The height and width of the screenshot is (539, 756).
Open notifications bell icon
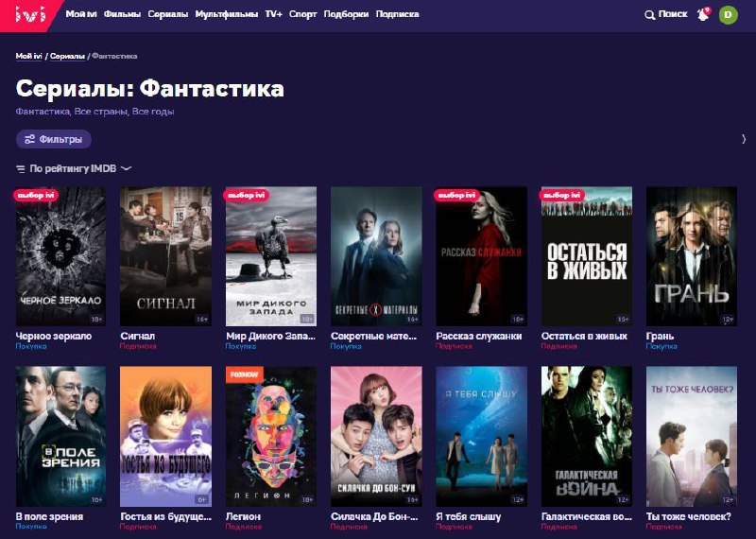(x=703, y=14)
